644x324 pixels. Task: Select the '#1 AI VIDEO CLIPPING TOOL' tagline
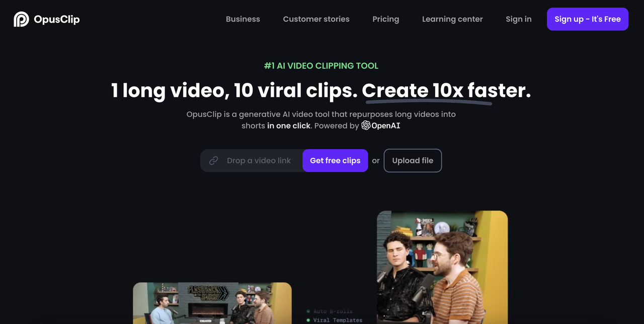pos(321,66)
